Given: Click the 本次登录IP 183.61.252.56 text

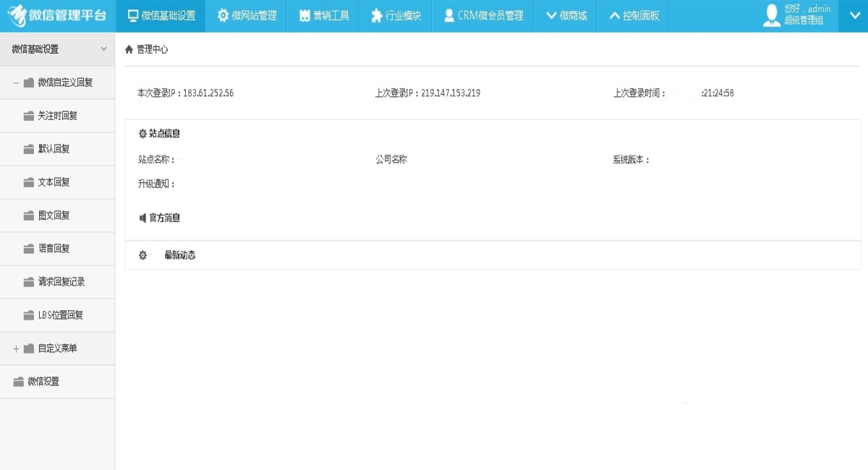Looking at the screenshot, I should pos(185,93).
